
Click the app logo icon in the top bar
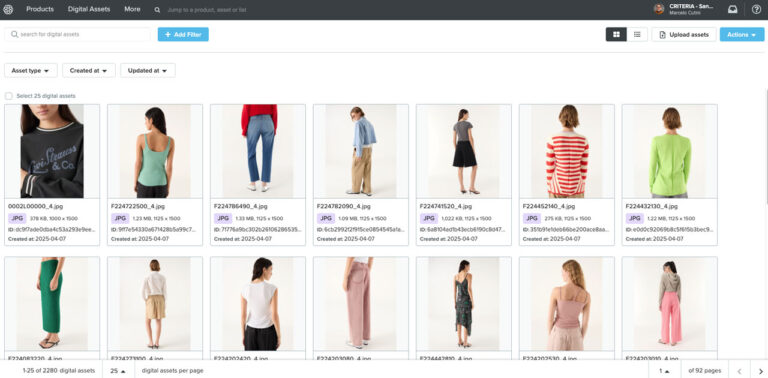pos(8,9)
